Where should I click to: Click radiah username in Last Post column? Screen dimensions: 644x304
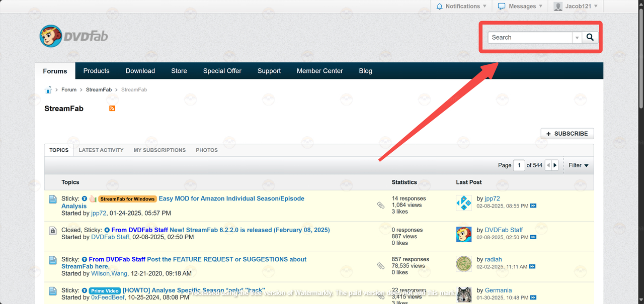494,259
